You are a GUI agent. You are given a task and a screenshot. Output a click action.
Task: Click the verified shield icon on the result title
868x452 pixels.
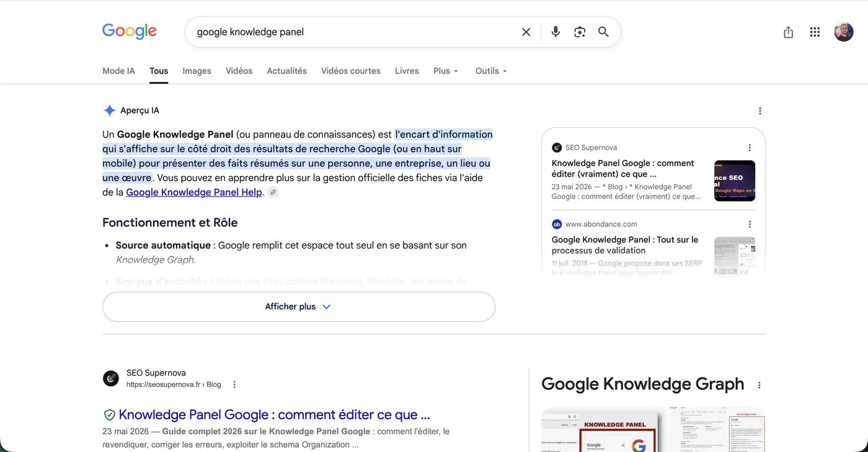pos(109,415)
